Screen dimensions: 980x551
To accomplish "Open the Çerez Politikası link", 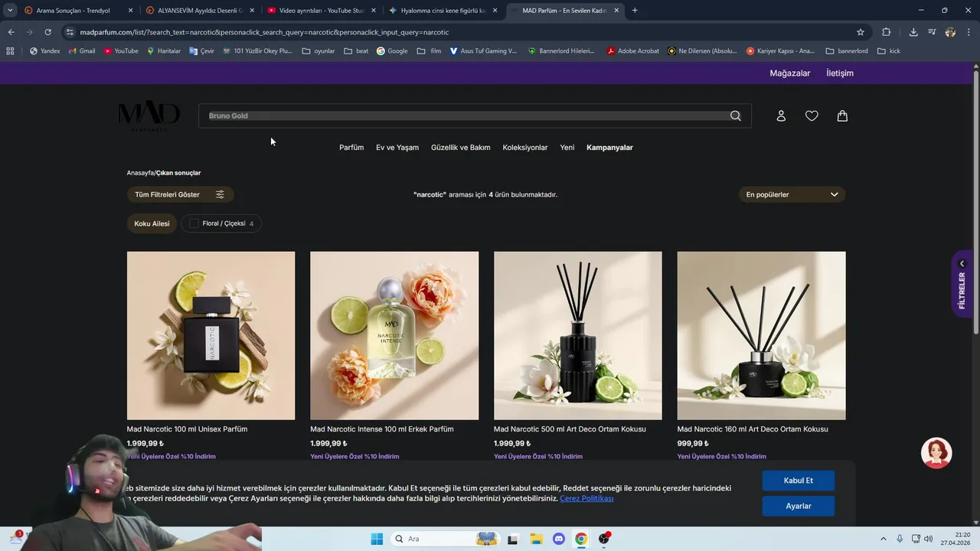I will 586,498.
